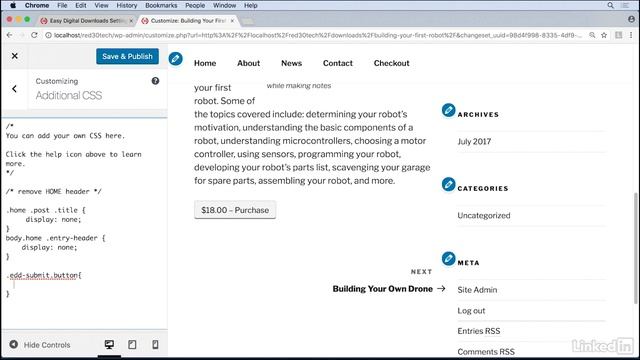Image resolution: width=640 pixels, height=360 pixels.
Task: Open Spotlight search in menu bar
Action: pyautogui.click(x=610, y=5)
